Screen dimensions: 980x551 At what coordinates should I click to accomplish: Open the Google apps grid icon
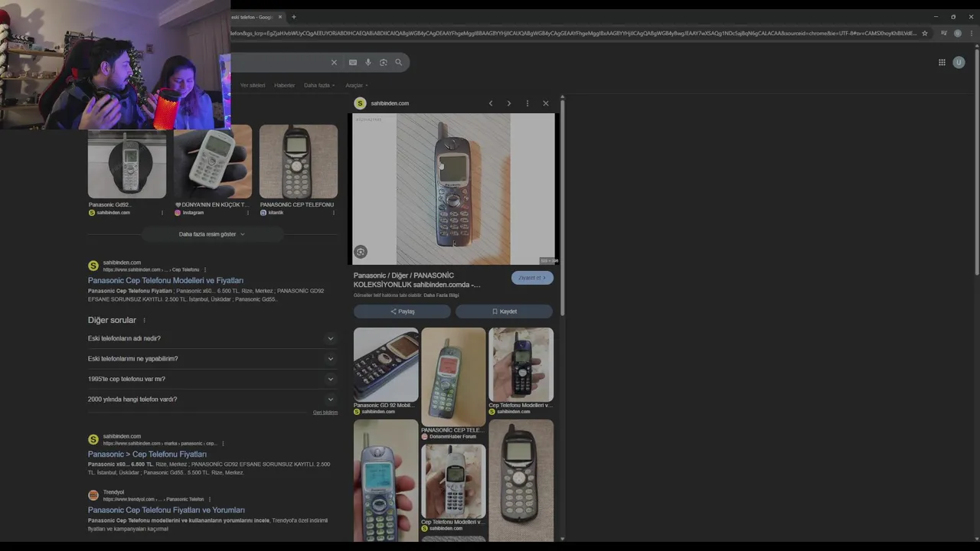point(942,63)
